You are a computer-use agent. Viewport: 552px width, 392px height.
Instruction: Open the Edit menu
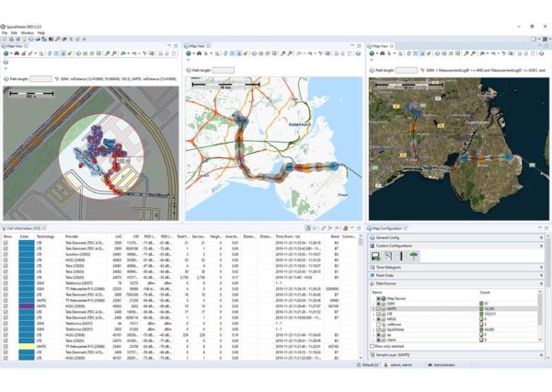pos(14,33)
